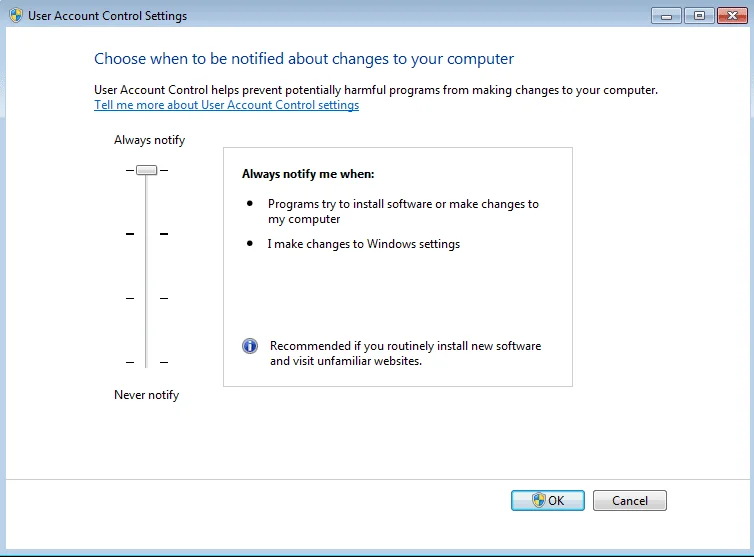Click 'Programs try to install software' bullet text
Image resolution: width=754 pixels, height=557 pixels.
coord(403,211)
